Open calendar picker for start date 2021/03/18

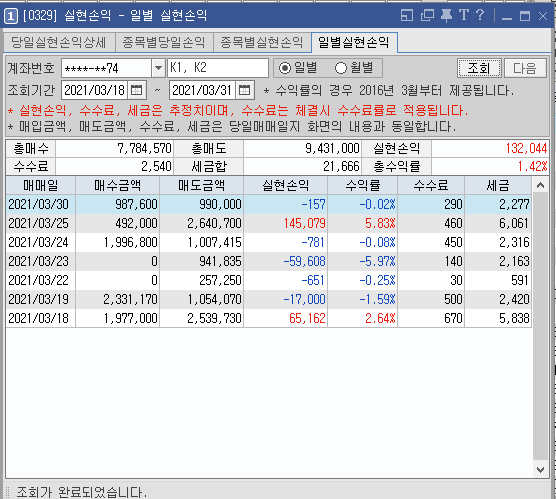click(x=137, y=90)
